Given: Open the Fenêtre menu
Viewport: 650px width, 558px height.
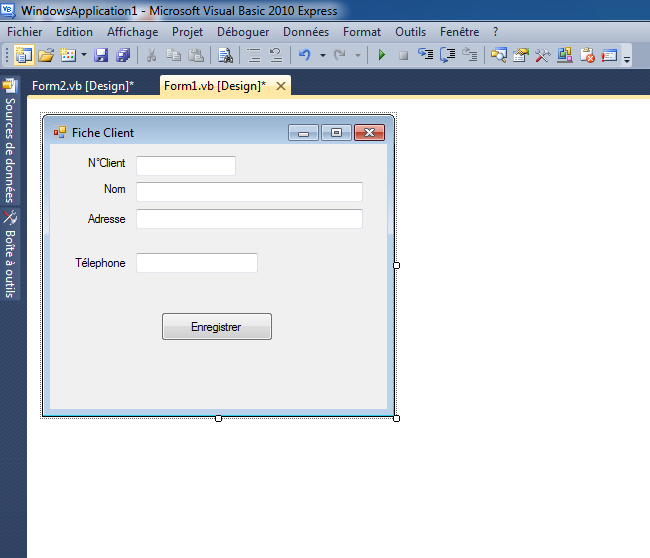Looking at the screenshot, I should (x=459, y=32).
